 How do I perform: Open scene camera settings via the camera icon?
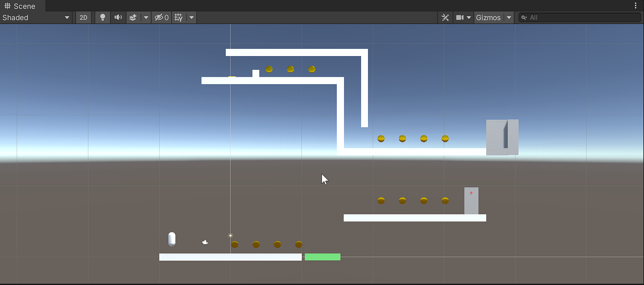pos(460,17)
